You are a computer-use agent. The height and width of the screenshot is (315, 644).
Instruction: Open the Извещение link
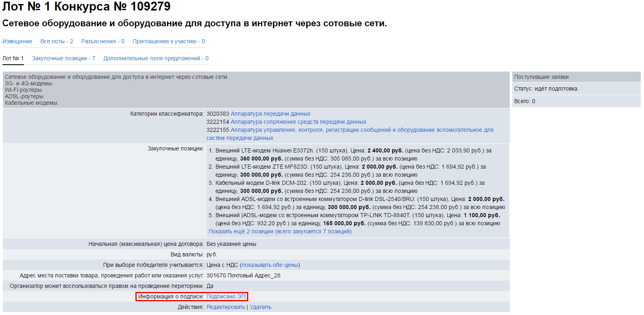[17, 41]
